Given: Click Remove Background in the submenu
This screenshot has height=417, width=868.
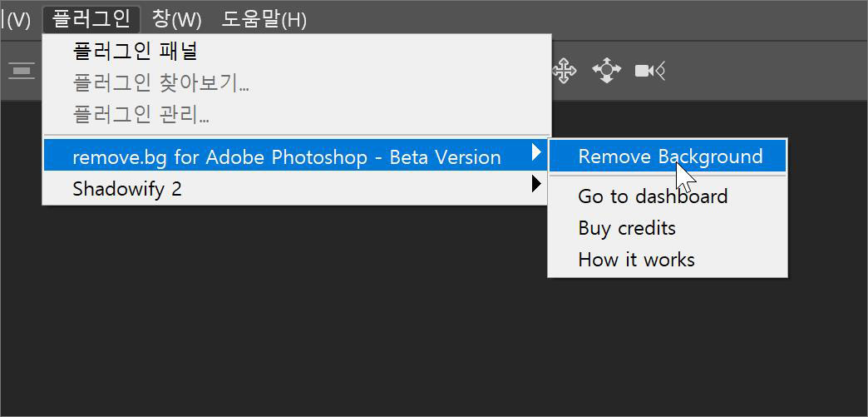Looking at the screenshot, I should click(668, 156).
